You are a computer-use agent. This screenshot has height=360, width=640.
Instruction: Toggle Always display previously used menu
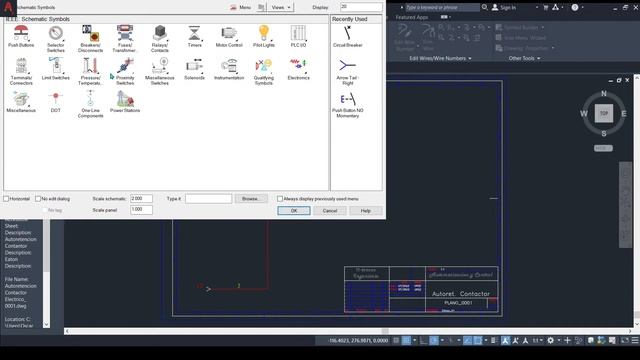pos(280,199)
